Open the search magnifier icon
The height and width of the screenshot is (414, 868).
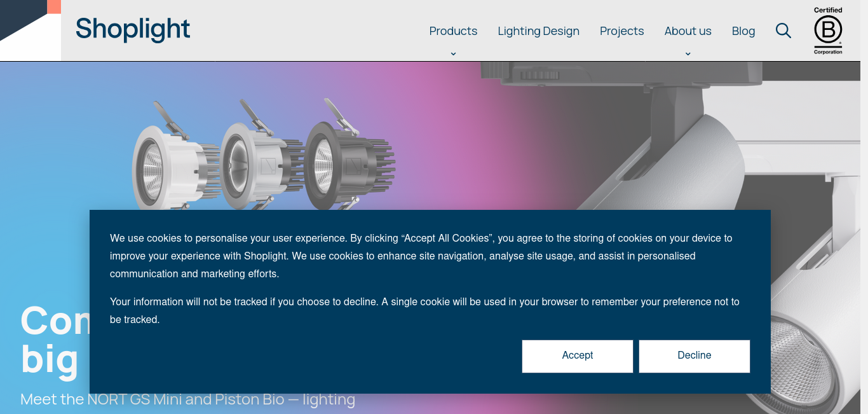(783, 31)
